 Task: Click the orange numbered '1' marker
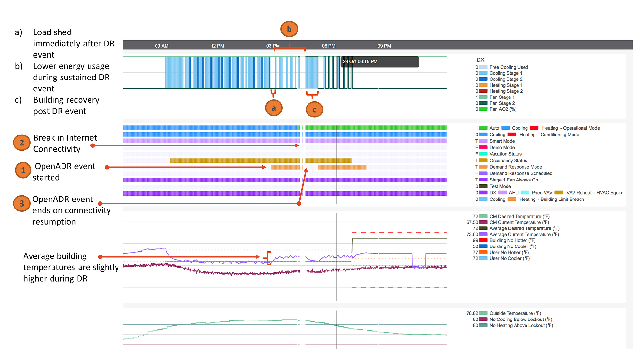pyautogui.click(x=23, y=170)
